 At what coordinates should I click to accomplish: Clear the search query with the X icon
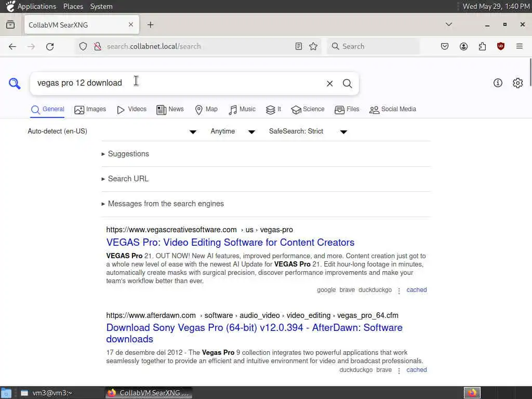point(329,84)
